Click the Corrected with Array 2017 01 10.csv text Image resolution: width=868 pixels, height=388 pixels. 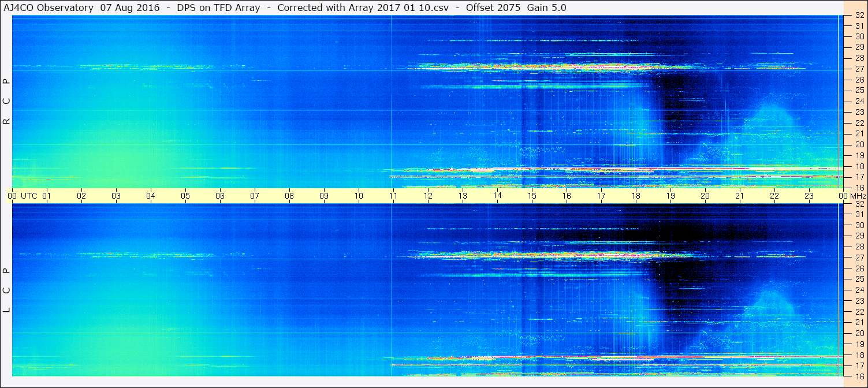coord(363,8)
